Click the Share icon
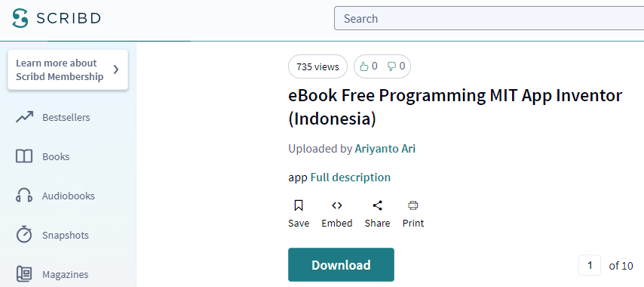Image resolution: width=644 pixels, height=287 pixels. click(378, 205)
